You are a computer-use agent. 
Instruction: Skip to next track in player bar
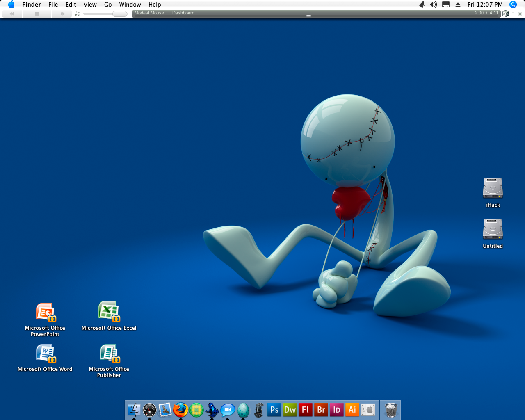coord(62,14)
